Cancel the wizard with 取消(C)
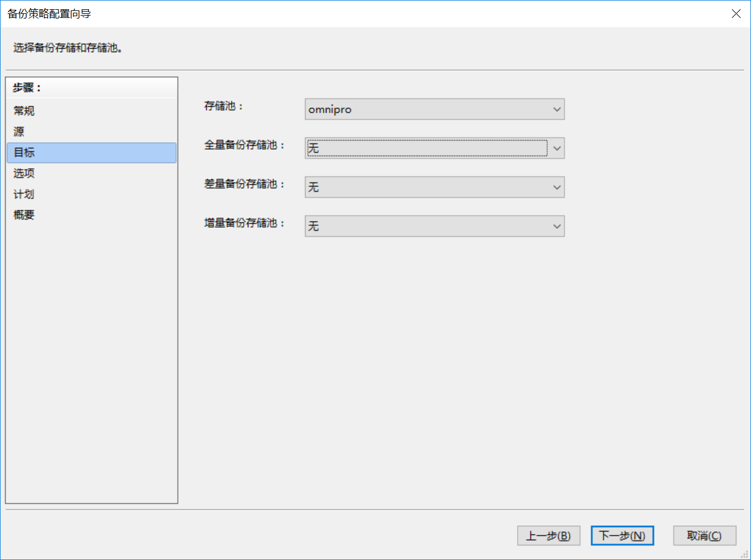 [704, 536]
